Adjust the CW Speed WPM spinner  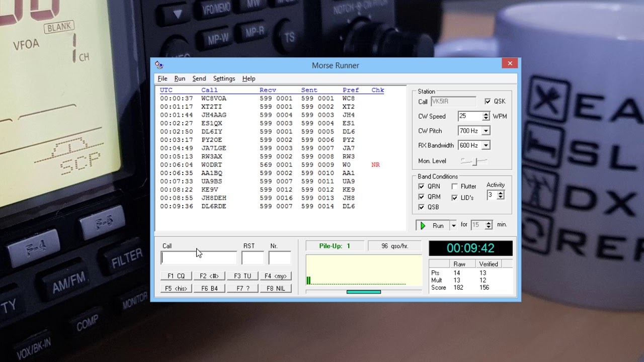(486, 116)
